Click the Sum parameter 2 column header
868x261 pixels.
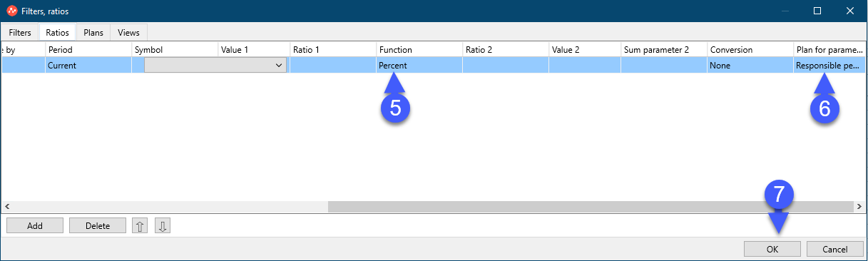664,50
